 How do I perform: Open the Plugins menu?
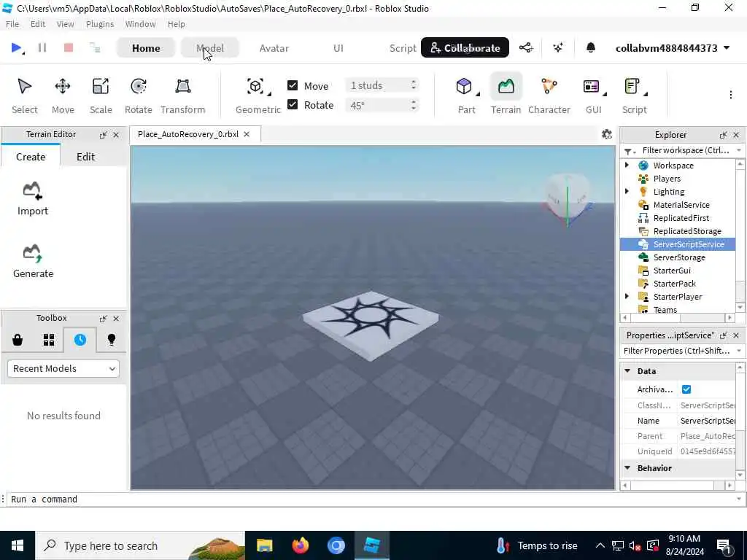point(99,24)
